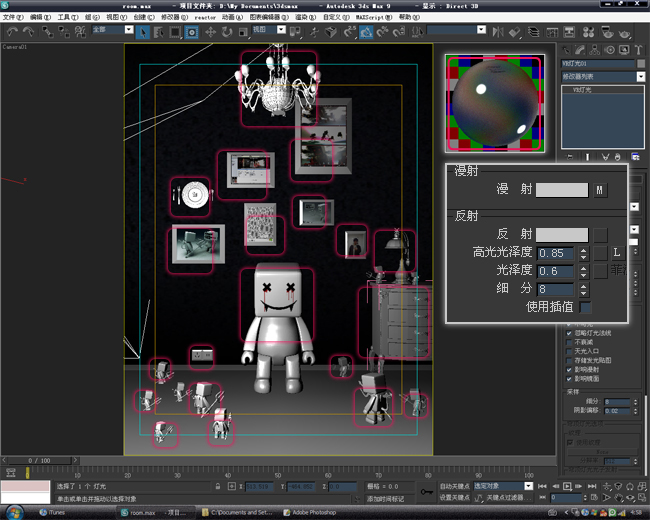Open the Layer Manager
Image resolution: width=650 pixels, height=520 pixels.
click(534, 32)
